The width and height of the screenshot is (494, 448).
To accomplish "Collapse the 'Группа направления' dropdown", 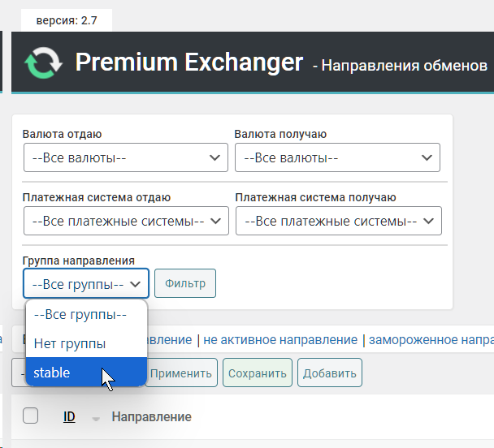I will (x=86, y=284).
